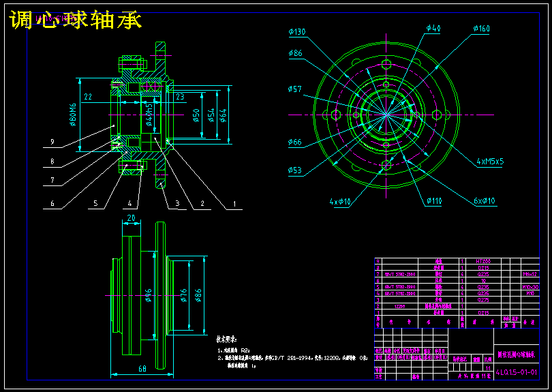Click the 4xM5x5 thread callout
552x392 pixels.
[490, 162]
